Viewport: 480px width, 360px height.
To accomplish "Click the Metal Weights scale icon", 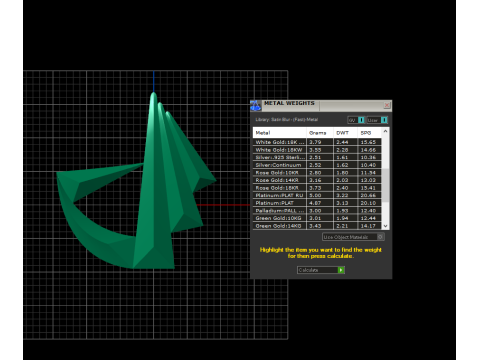I will tap(256, 106).
